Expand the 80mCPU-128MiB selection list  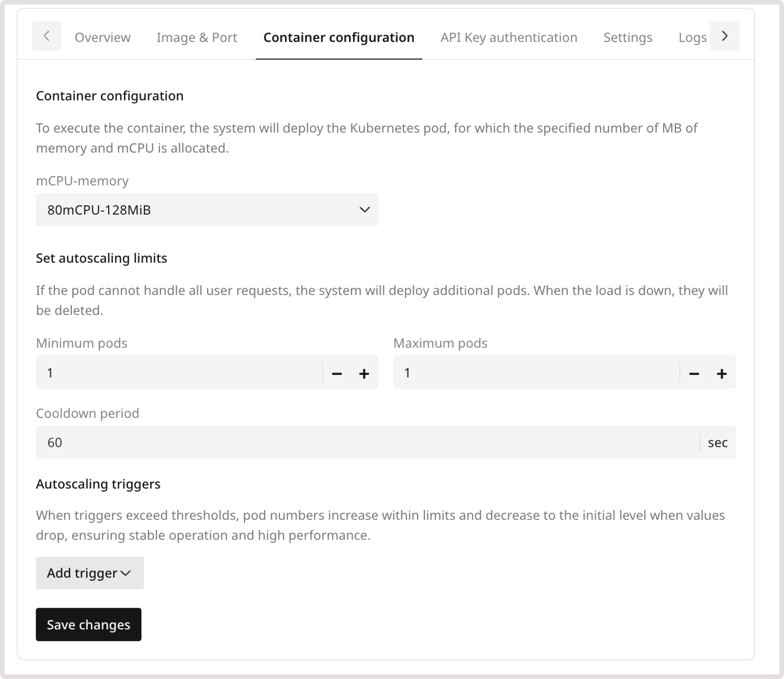(x=207, y=209)
